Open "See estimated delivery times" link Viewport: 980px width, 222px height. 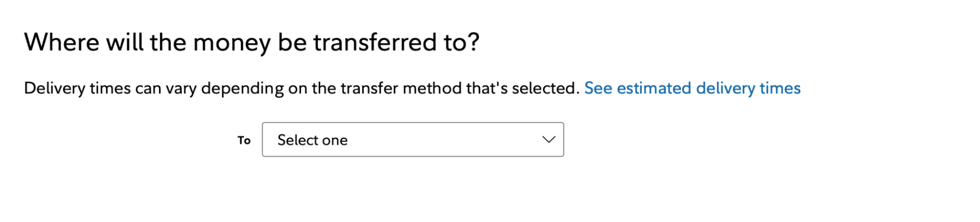click(692, 88)
